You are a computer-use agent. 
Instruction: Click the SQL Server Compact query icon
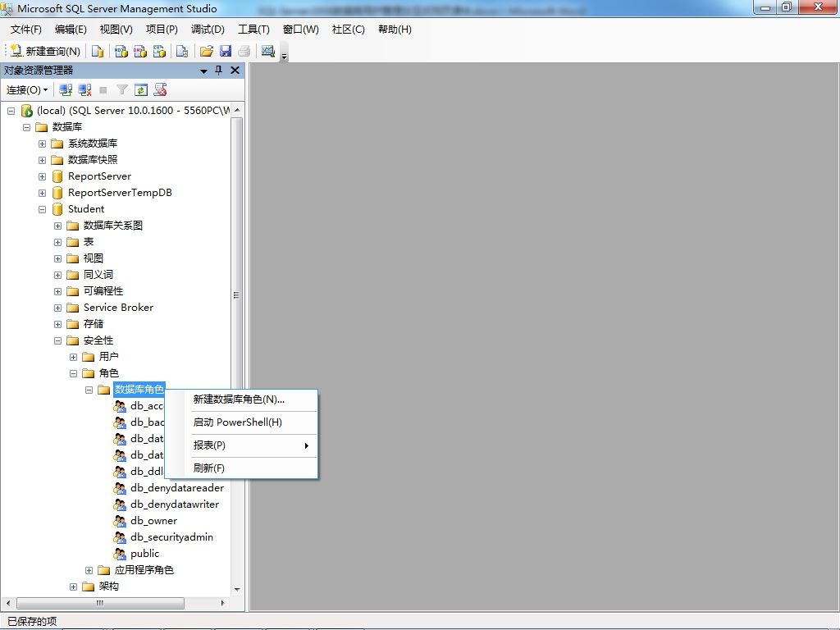click(182, 51)
